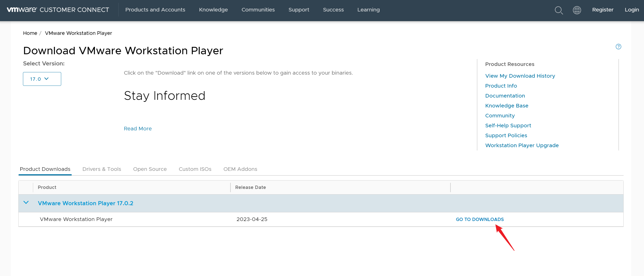Click the Register button

(603, 10)
